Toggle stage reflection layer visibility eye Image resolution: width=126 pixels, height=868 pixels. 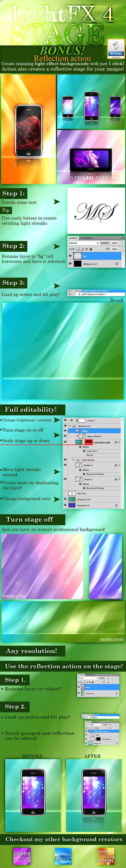(x=65, y=436)
